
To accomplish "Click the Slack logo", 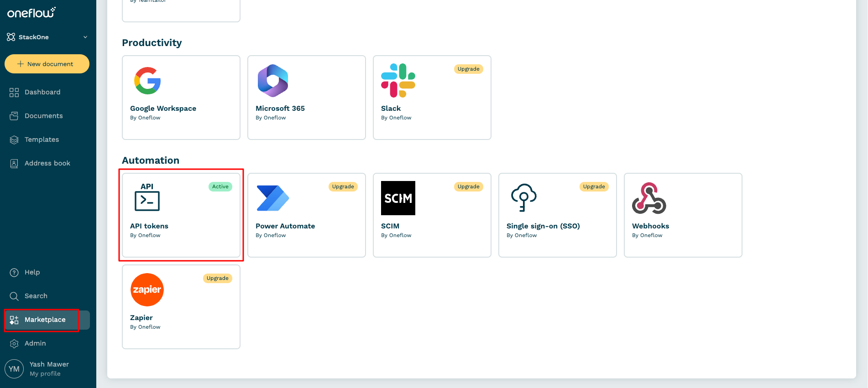I will (398, 81).
